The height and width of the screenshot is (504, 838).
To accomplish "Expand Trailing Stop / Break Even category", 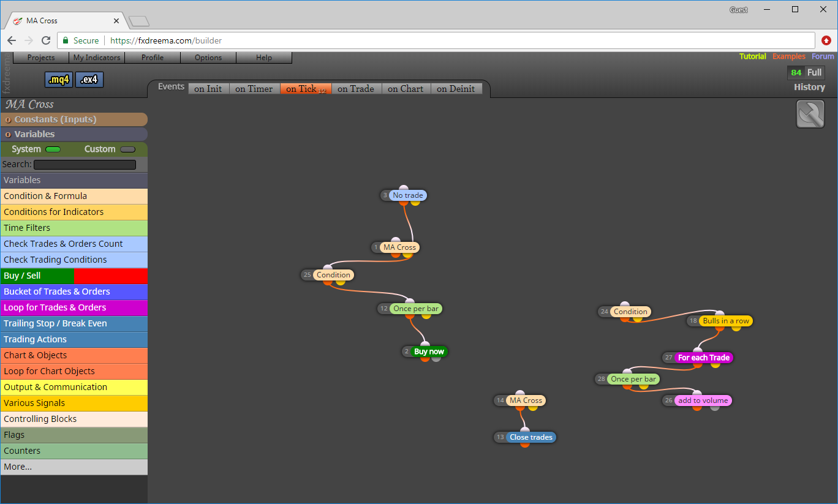I will [74, 323].
